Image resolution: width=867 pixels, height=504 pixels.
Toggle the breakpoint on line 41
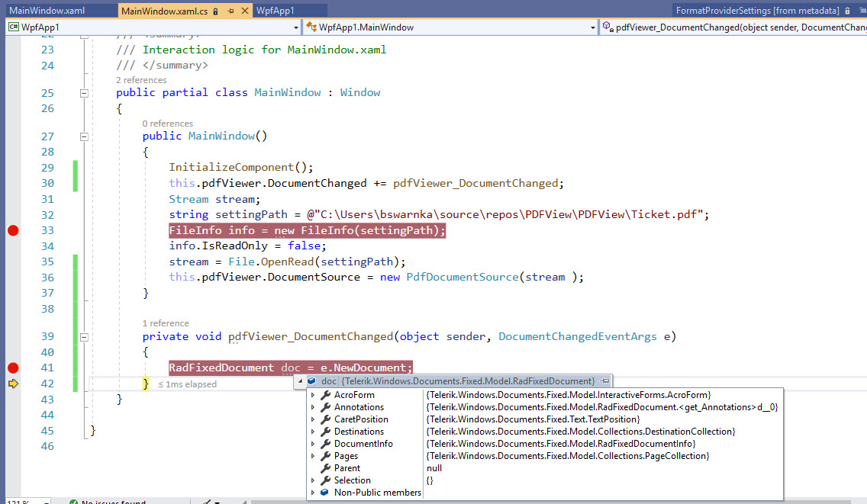13,368
